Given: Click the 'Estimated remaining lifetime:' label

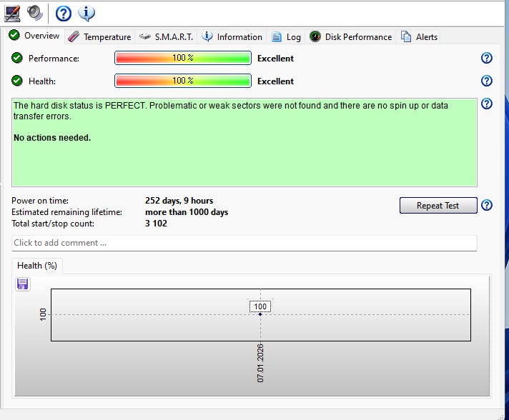Looking at the screenshot, I should pyautogui.click(x=67, y=212).
